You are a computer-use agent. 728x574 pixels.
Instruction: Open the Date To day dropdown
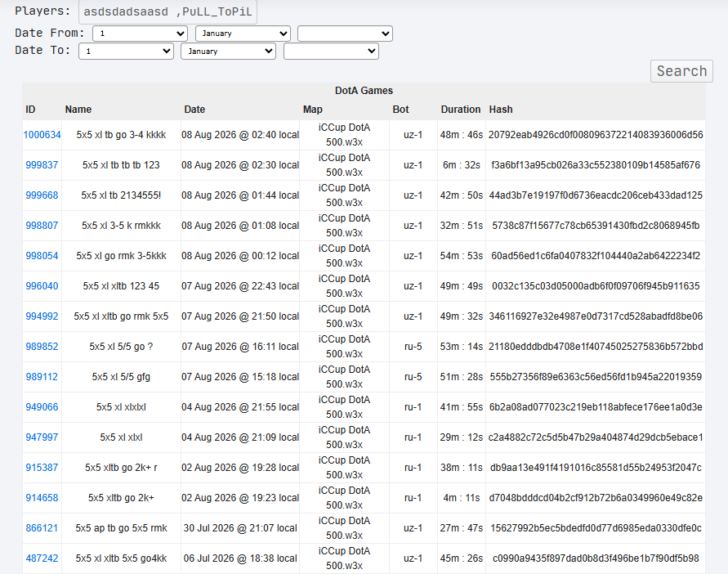[x=127, y=52]
